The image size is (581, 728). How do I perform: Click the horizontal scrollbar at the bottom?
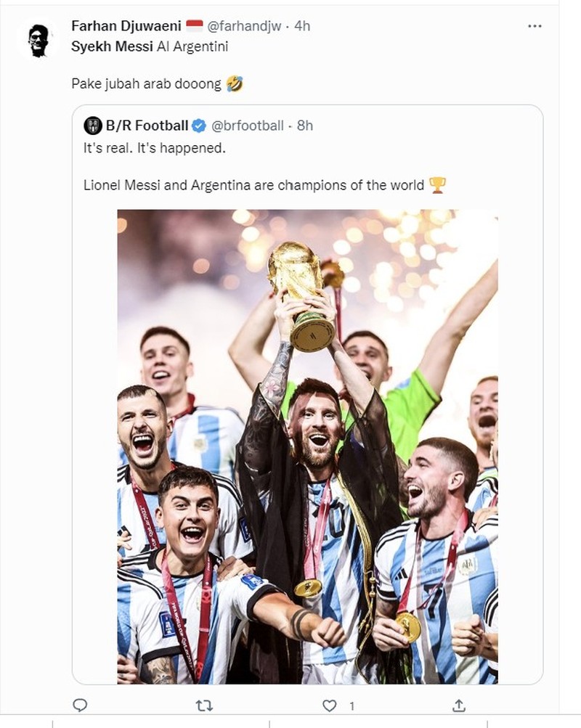[x=290, y=723]
